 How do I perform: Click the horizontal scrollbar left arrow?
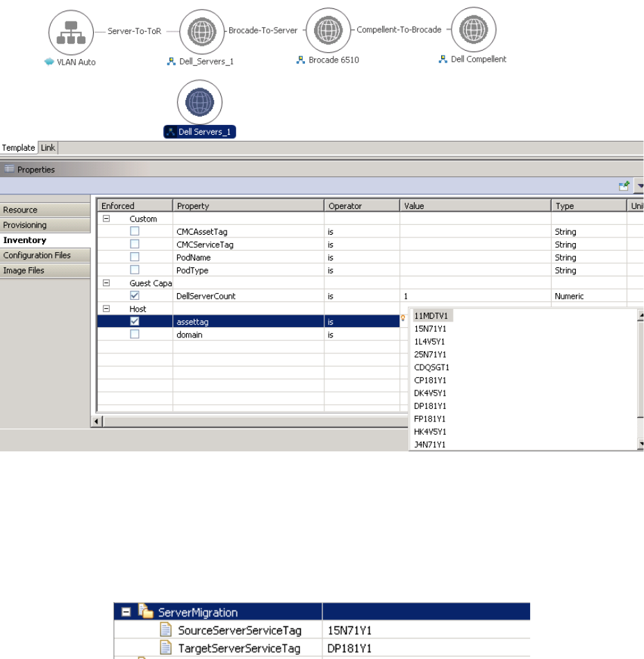click(x=97, y=422)
